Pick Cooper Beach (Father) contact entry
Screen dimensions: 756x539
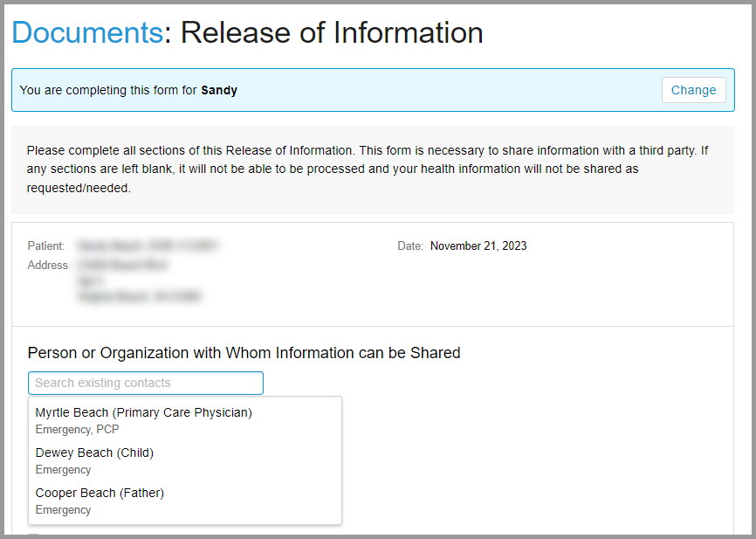(99, 493)
